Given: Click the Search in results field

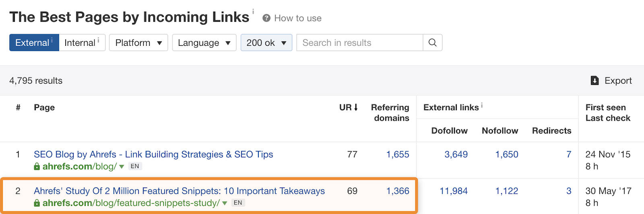Looking at the screenshot, I should click(359, 43).
